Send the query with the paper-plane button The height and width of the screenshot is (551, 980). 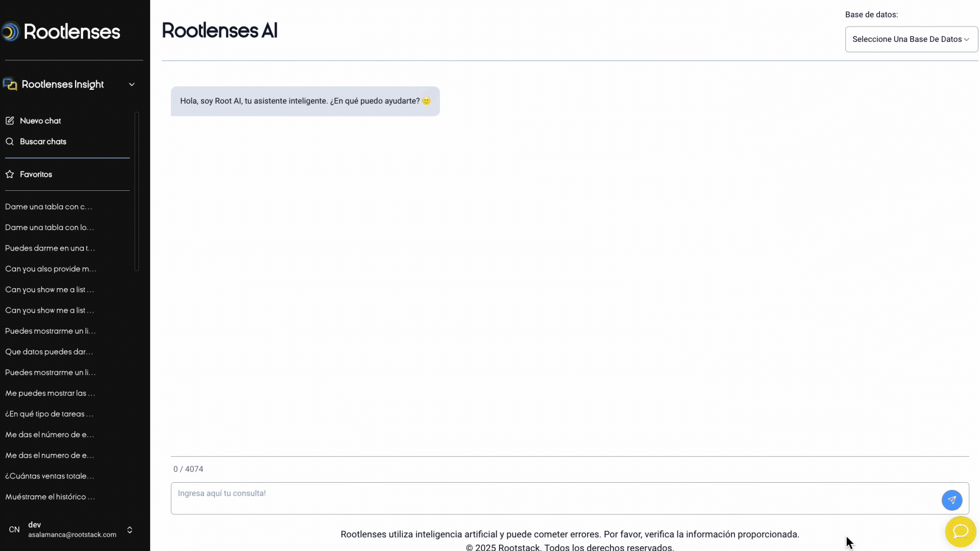[x=952, y=500]
